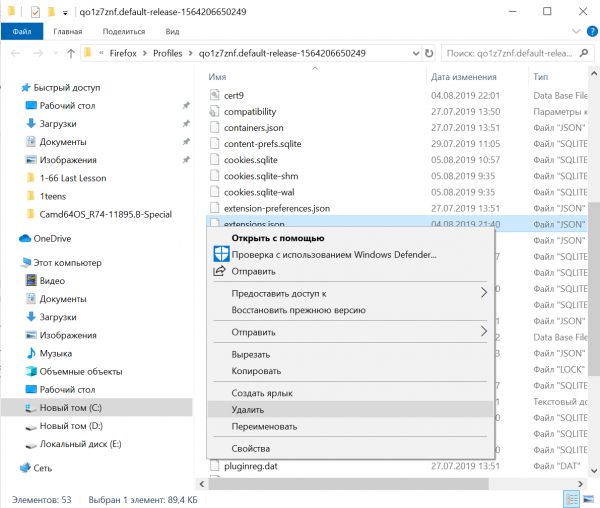Choose Восстановить прежнюю версию
This screenshot has width=600, height=508.
tap(298, 310)
